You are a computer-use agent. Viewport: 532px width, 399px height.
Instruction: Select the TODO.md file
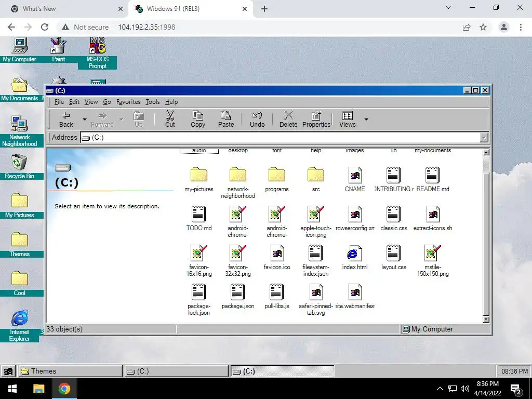pos(199,219)
